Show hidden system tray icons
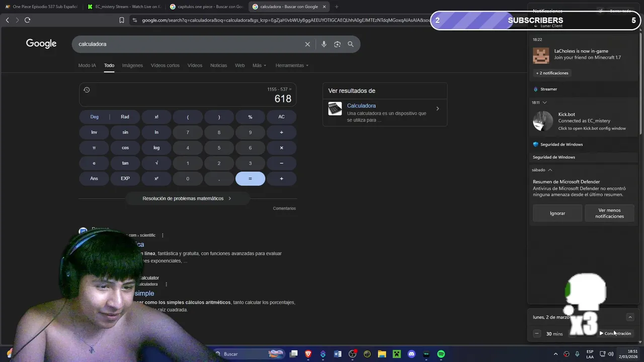 tap(556, 354)
